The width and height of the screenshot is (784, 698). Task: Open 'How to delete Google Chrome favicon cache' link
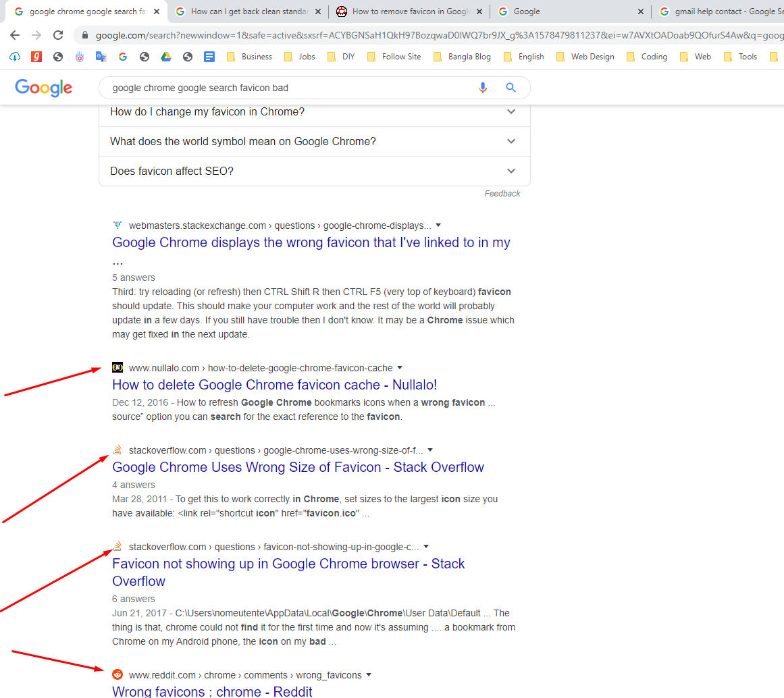[x=274, y=385]
